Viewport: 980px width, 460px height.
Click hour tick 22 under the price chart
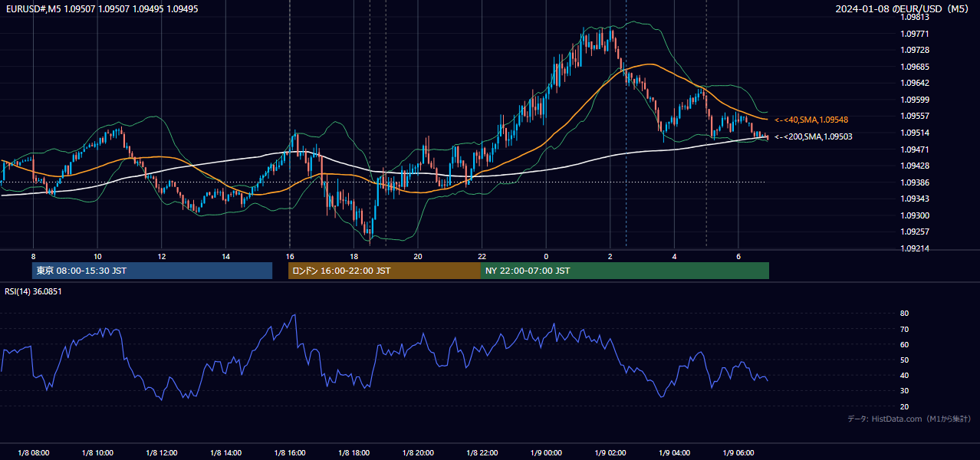[482, 256]
